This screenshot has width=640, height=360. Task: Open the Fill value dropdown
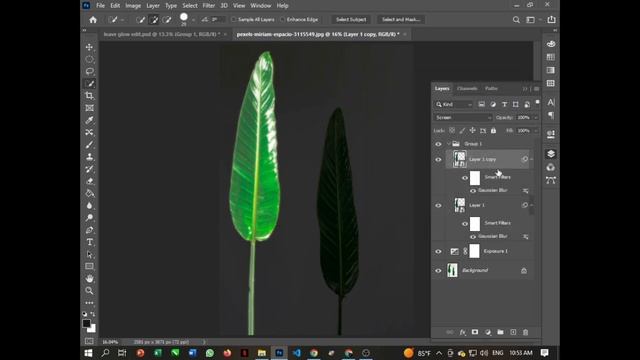pyautogui.click(x=536, y=131)
